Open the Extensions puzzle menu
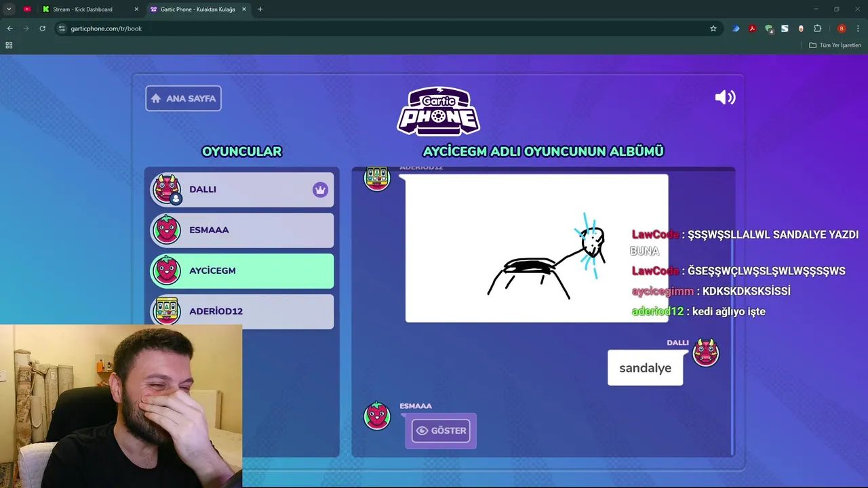 [x=817, y=28]
